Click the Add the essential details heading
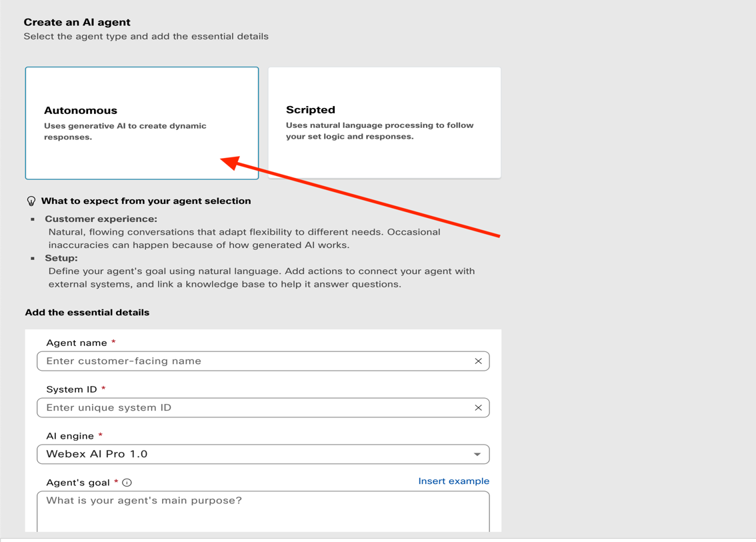Viewport: 756px width, 542px height. 87,313
